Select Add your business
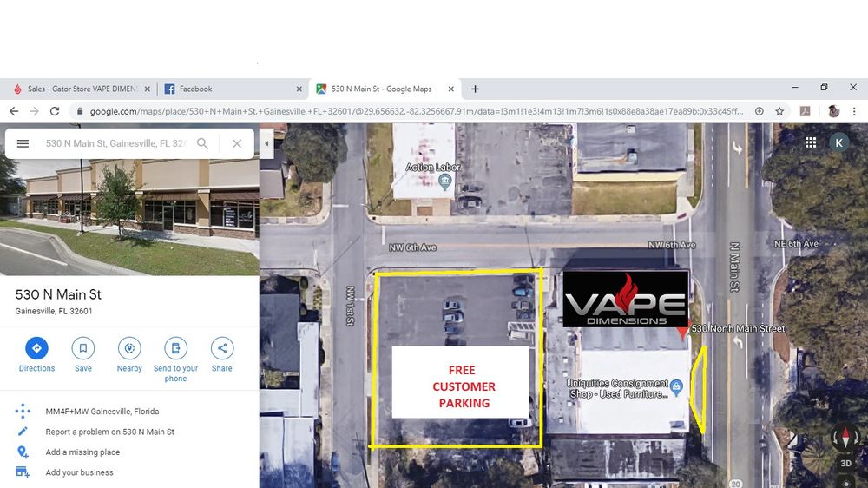Viewport: 868px width, 488px height. 79,472
